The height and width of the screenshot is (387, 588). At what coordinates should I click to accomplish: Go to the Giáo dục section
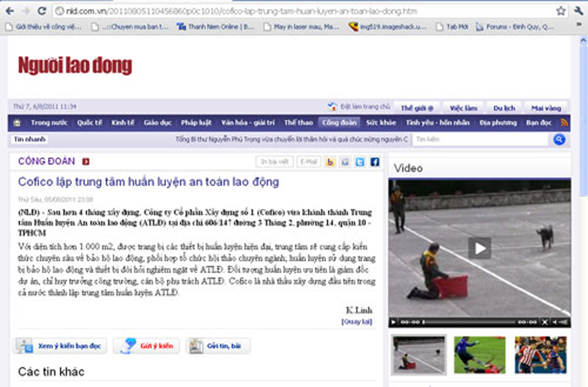157,123
